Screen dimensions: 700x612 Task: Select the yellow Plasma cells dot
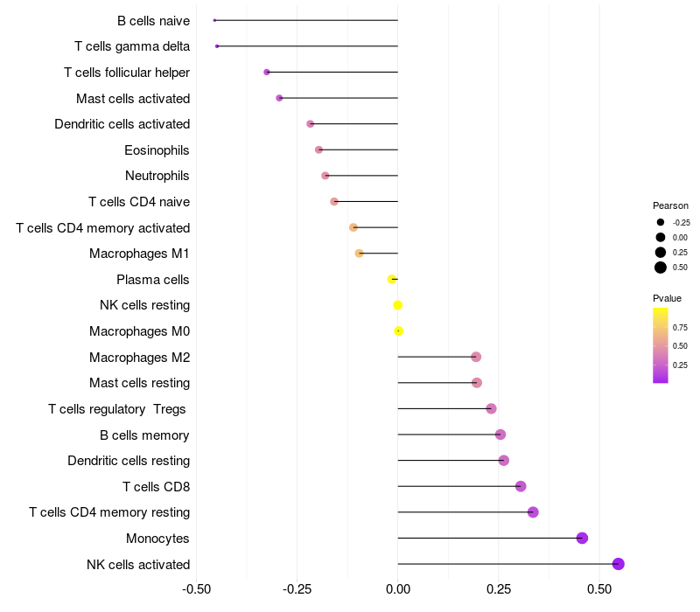point(392,279)
